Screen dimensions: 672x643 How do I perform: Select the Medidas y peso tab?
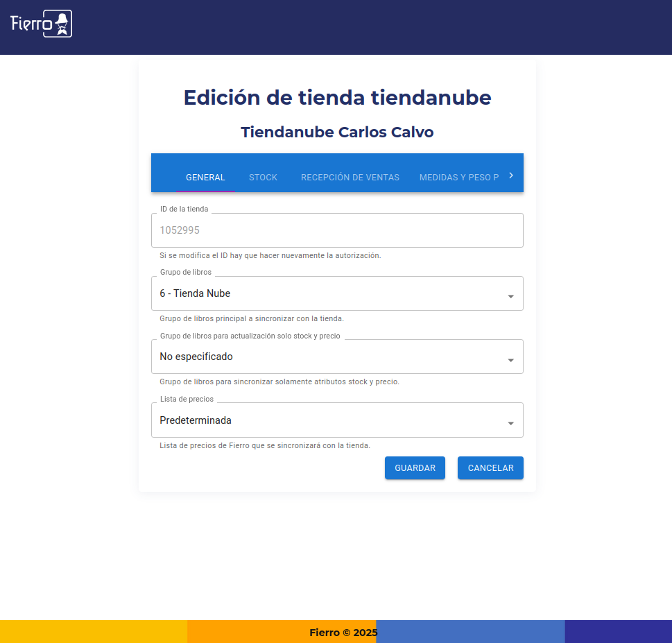458,178
